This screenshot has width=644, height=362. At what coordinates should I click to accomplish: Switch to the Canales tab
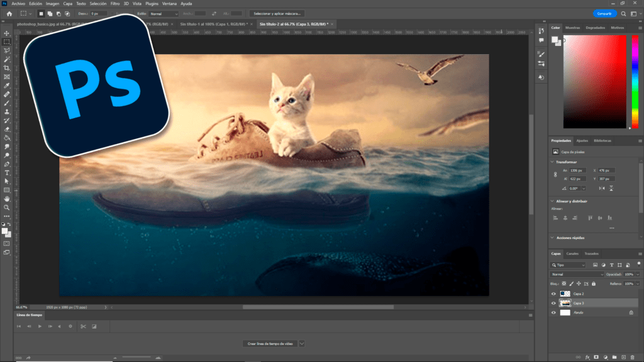point(572,253)
